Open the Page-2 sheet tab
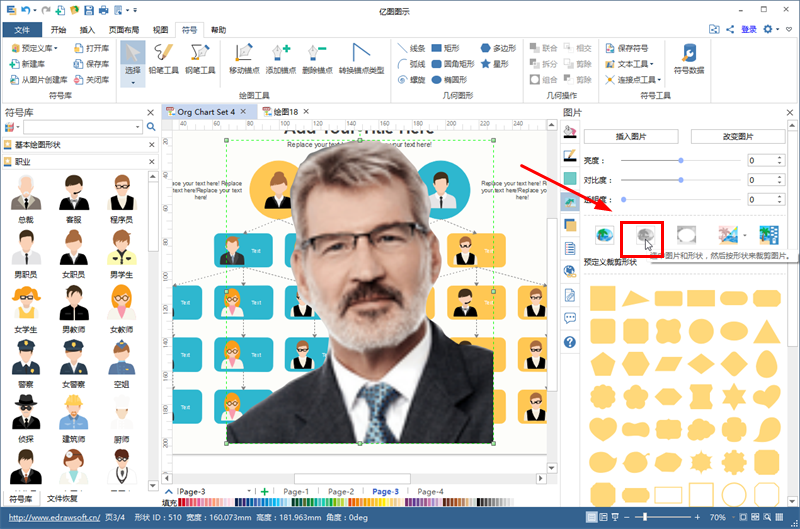 (341, 492)
